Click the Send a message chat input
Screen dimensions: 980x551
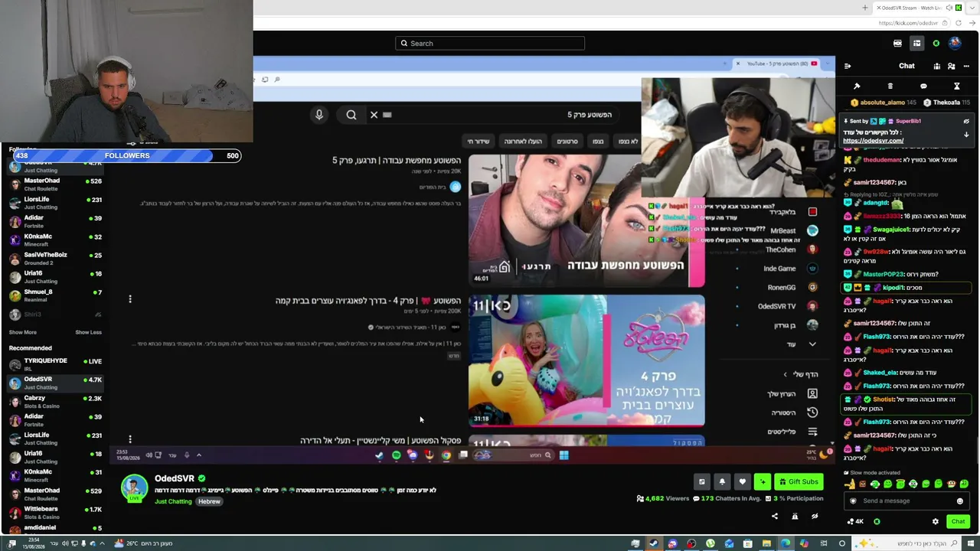(x=907, y=501)
